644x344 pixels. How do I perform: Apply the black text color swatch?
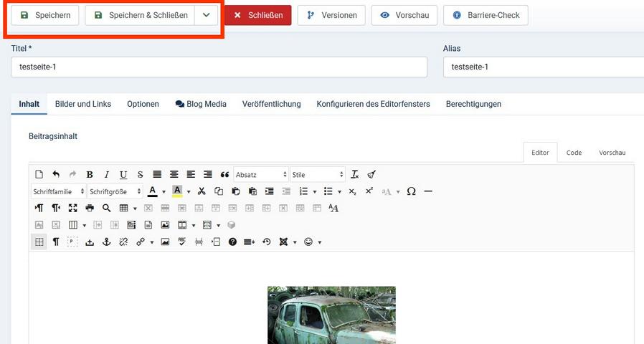pos(152,191)
